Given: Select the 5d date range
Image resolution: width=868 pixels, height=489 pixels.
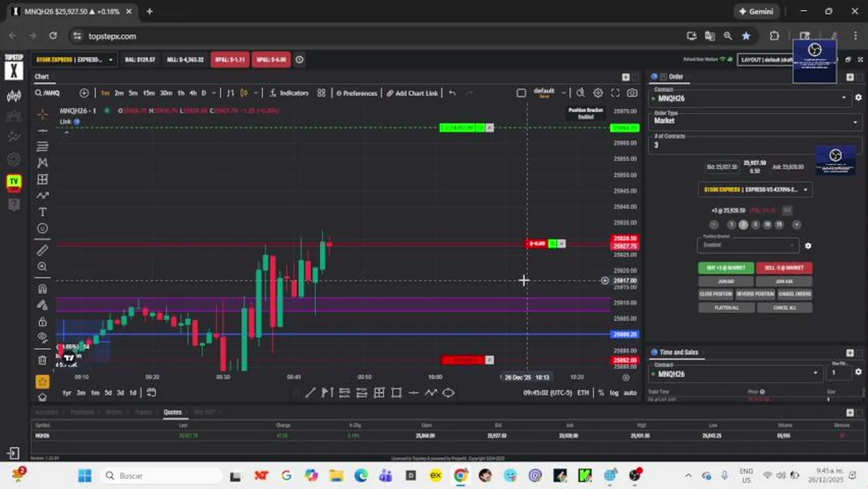Looking at the screenshot, I should coord(107,393).
